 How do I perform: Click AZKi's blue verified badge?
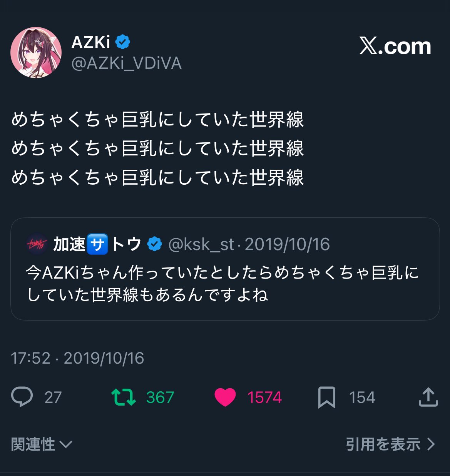tap(122, 42)
